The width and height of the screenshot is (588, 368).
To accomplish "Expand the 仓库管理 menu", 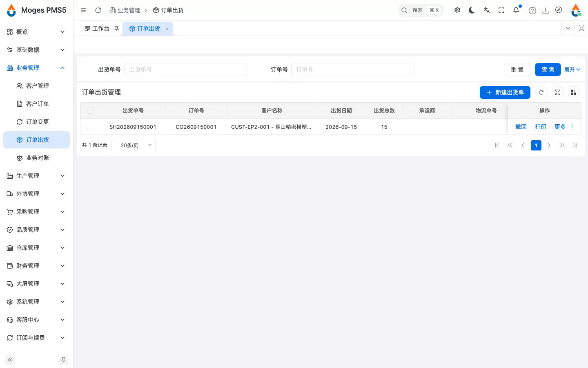I will click(x=36, y=248).
